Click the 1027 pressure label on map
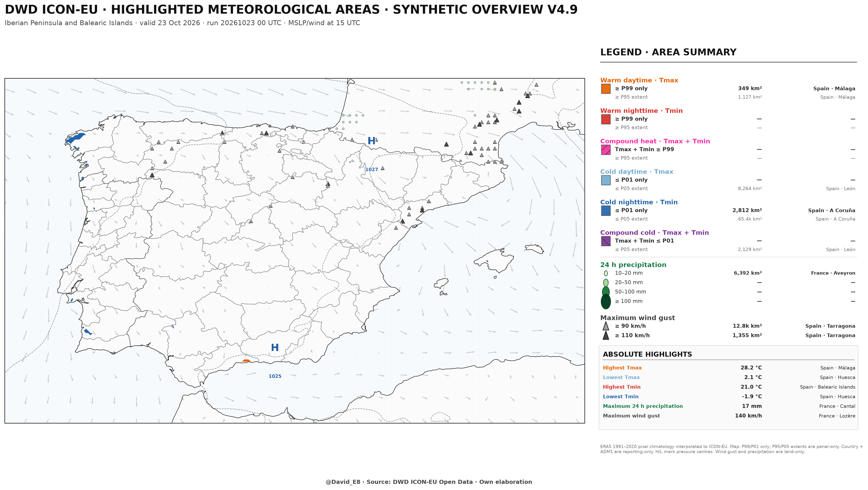The width and height of the screenshot is (868, 490). [x=372, y=170]
